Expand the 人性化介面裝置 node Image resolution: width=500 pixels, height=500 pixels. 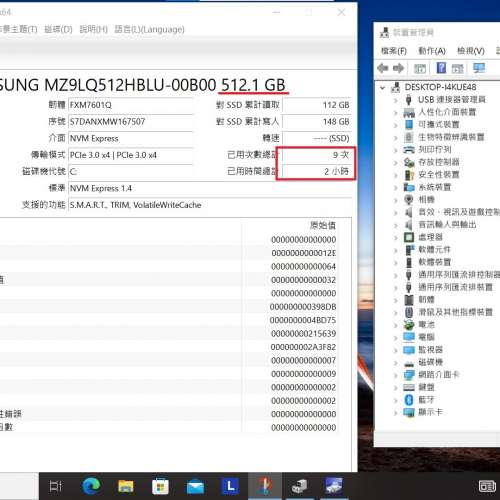pyautogui.click(x=396, y=113)
